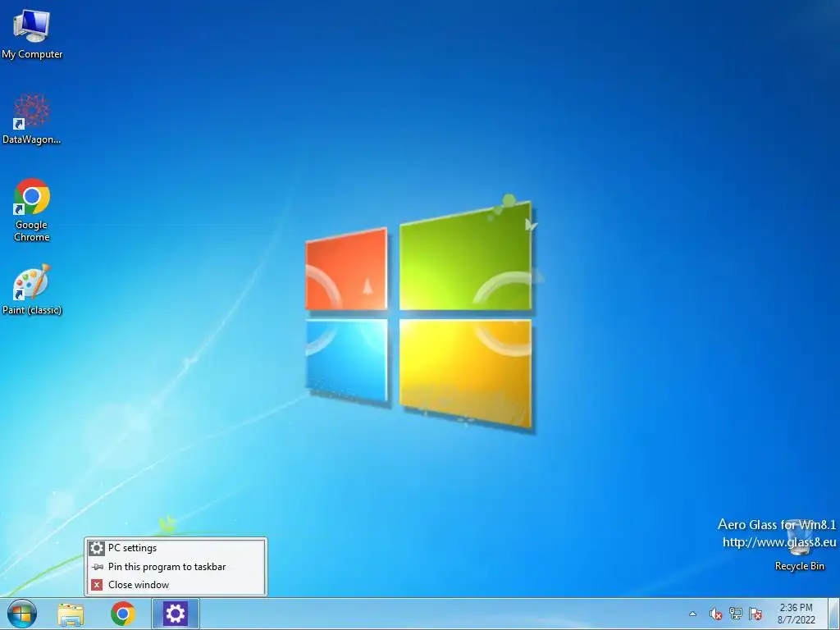840x630 pixels.
Task: Choose PC settings in the jump list
Action: click(176, 548)
